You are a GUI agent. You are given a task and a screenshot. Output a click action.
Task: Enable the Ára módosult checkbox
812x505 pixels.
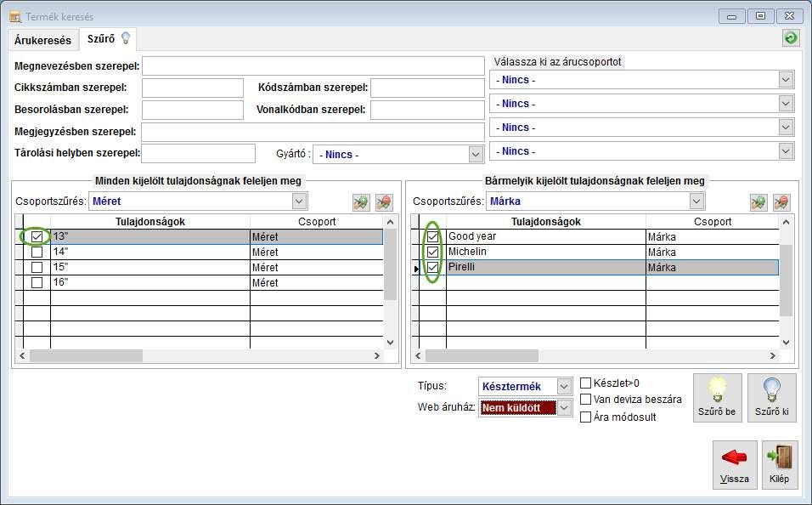pyautogui.click(x=586, y=417)
